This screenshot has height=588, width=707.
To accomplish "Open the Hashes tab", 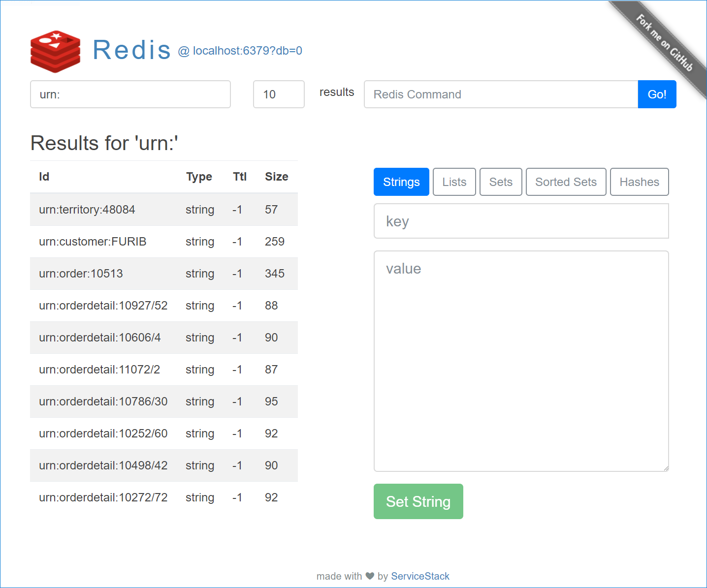I will point(640,182).
